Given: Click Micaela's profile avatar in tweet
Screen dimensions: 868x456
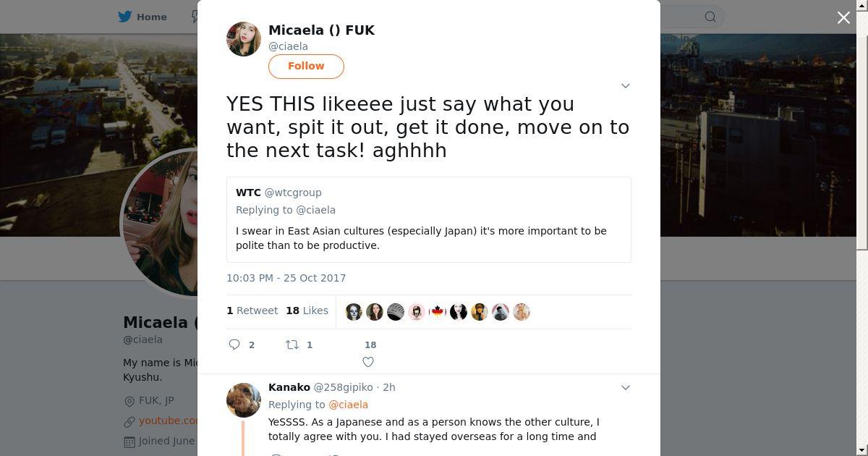Looking at the screenshot, I should coord(244,39).
